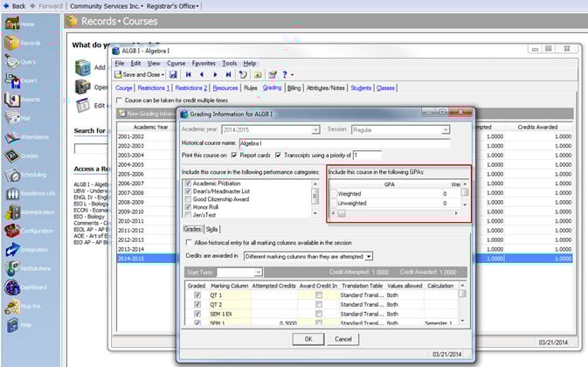Screen dimensions: 588x367
Task: Open the Start Term dropdown
Action: pos(259,272)
